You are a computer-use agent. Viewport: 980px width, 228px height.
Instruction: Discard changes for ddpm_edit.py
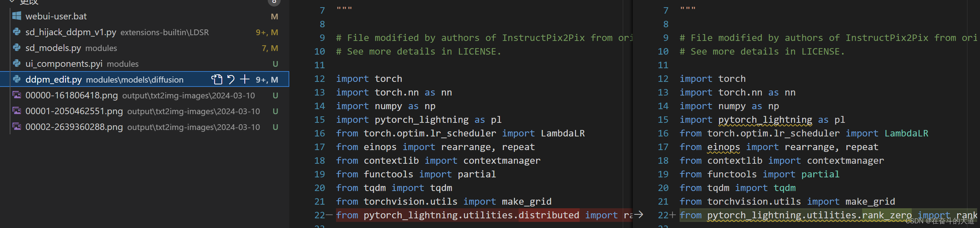(x=231, y=79)
